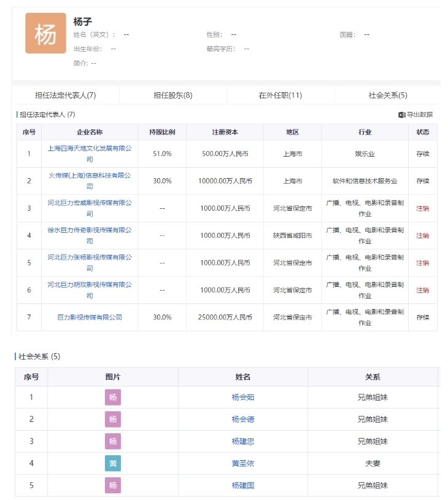Open 河北巨力张杨影视传媒有限公司 company link
This screenshot has width=448, height=500.
(x=90, y=263)
